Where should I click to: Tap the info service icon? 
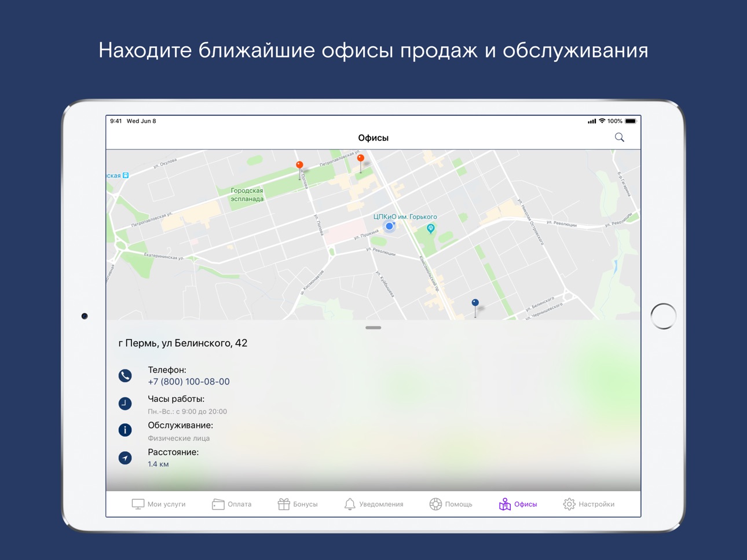[125, 430]
